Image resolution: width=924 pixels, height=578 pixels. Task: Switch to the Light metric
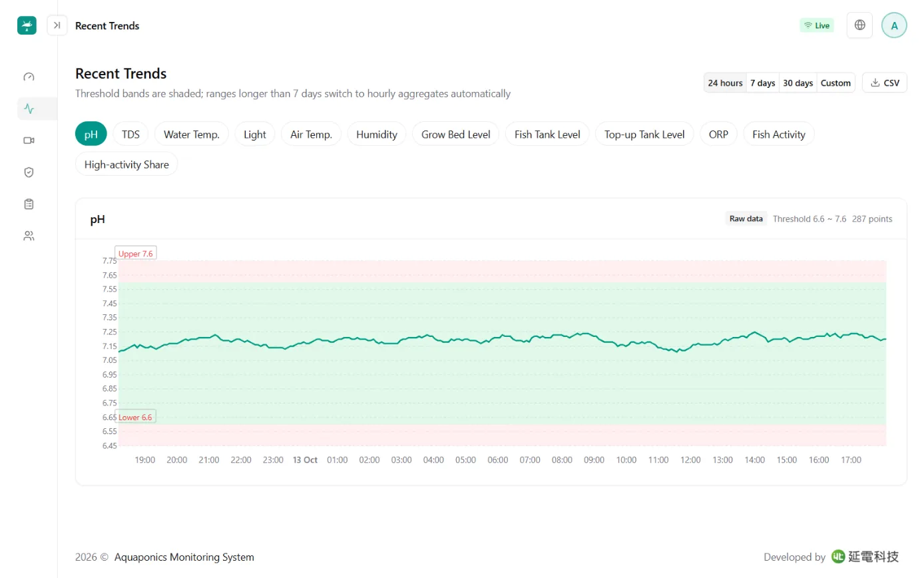pos(255,134)
